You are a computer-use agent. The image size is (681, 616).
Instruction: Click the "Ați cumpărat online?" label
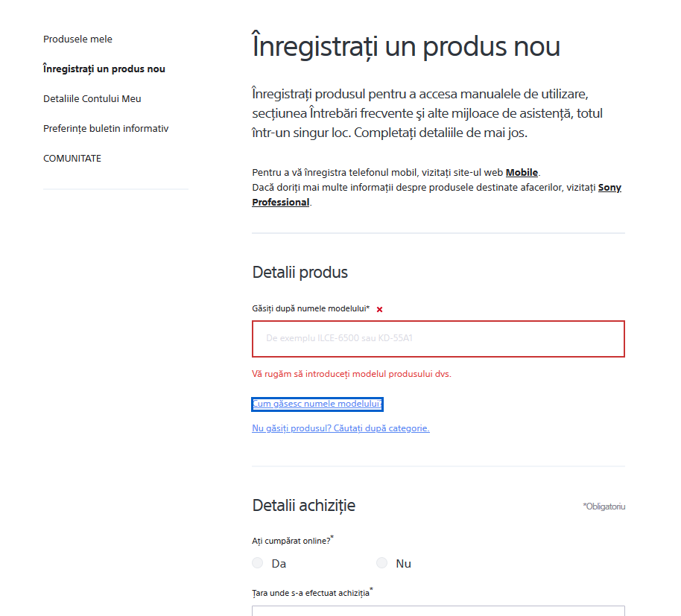[291, 541]
